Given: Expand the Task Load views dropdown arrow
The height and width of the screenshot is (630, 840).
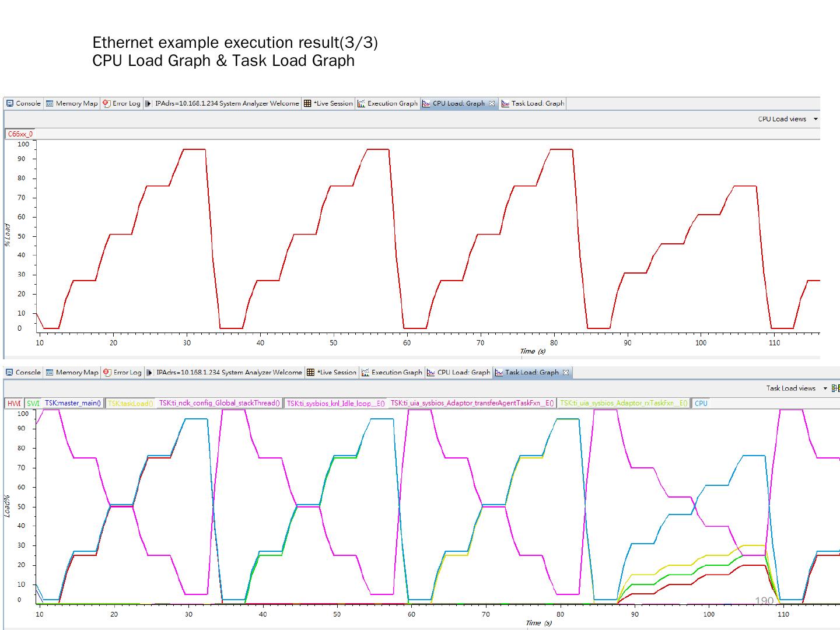Looking at the screenshot, I should click(825, 388).
